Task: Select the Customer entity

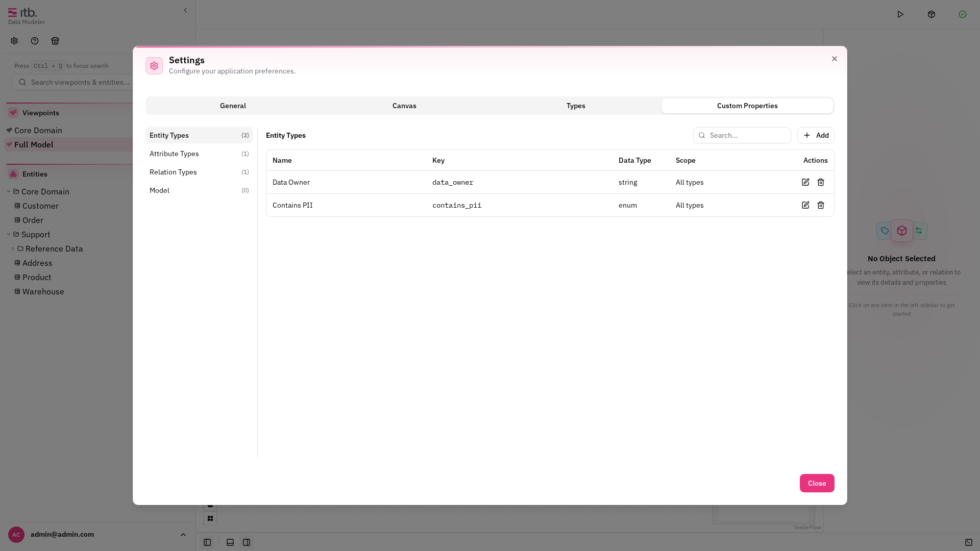Action: coord(40,206)
